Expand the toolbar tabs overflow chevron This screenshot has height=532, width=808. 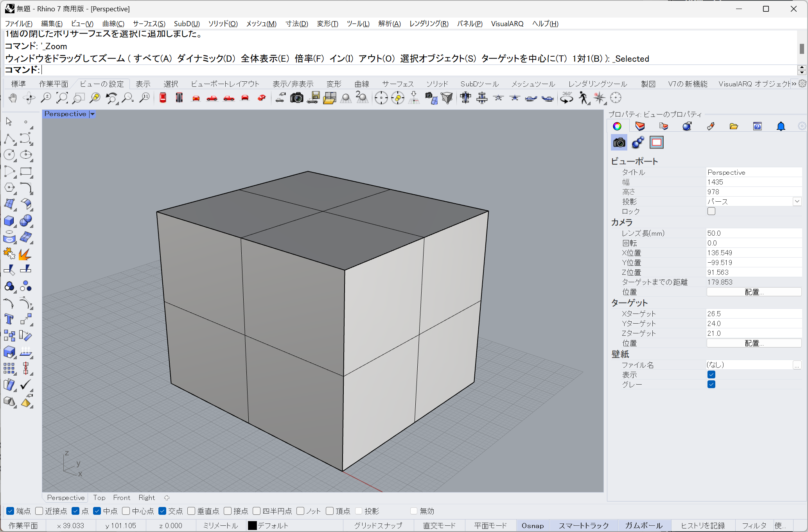tap(794, 84)
